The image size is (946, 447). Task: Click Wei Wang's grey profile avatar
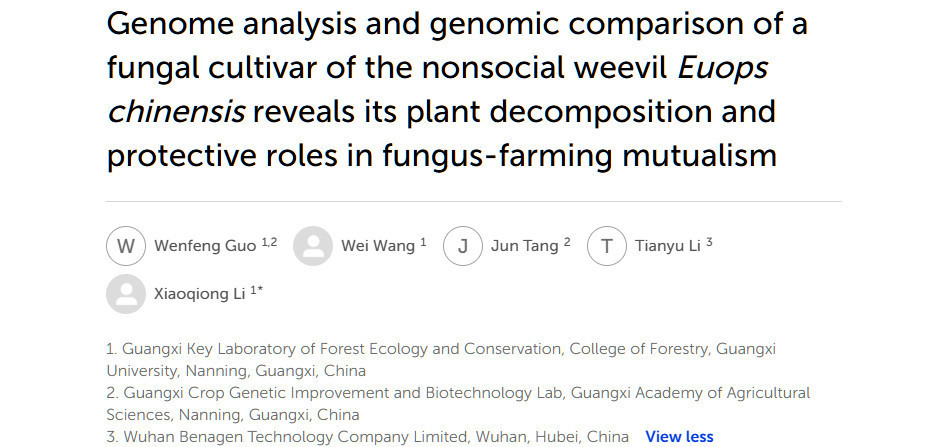(313, 246)
